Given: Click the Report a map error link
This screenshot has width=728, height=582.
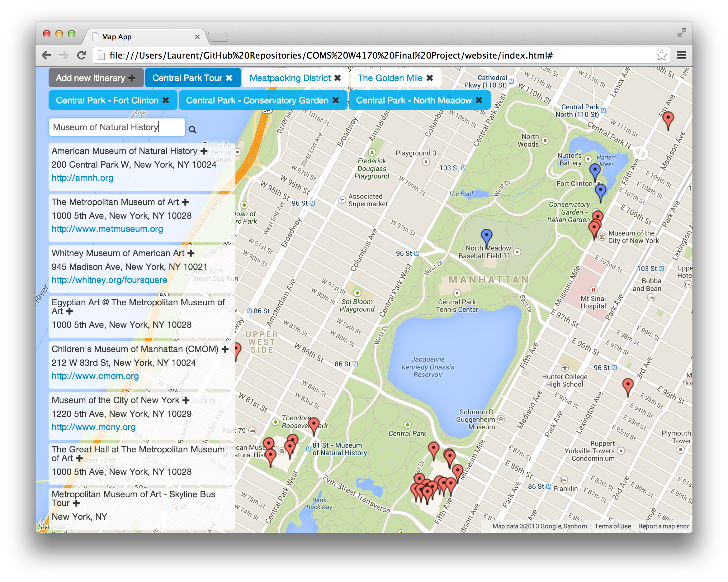Looking at the screenshot, I should click(x=663, y=526).
